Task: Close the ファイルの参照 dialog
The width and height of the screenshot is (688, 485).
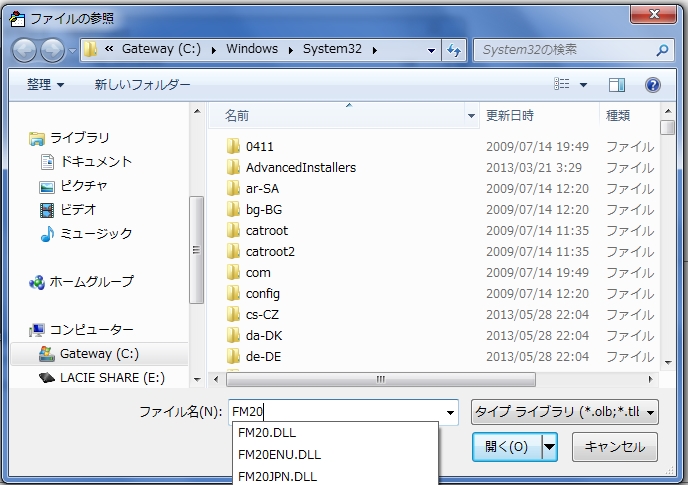Action: 653,14
